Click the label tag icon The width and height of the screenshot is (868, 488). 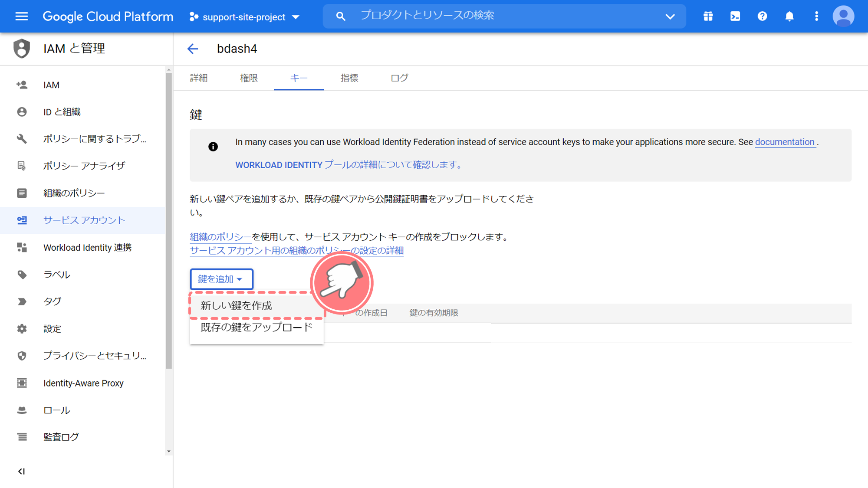(22, 275)
